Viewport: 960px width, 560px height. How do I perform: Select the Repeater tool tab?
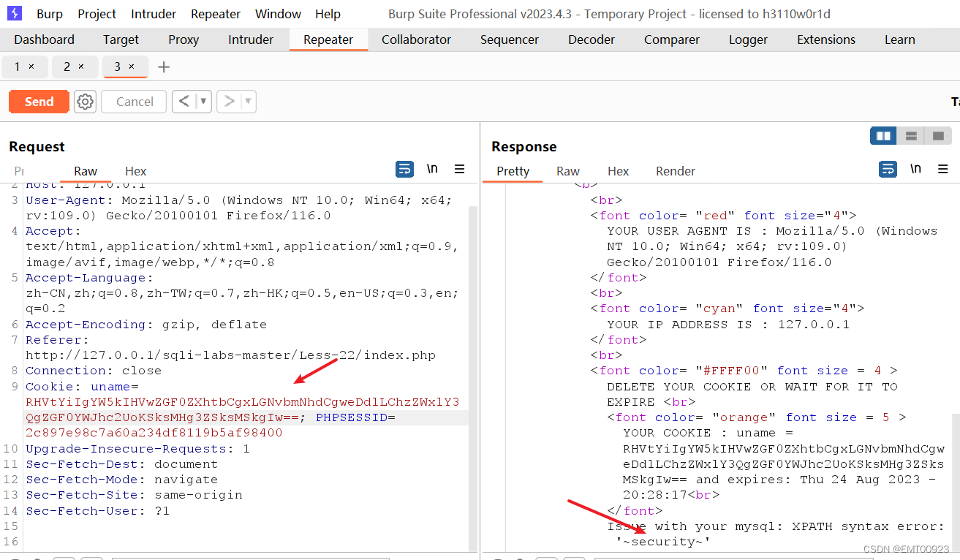328,39
